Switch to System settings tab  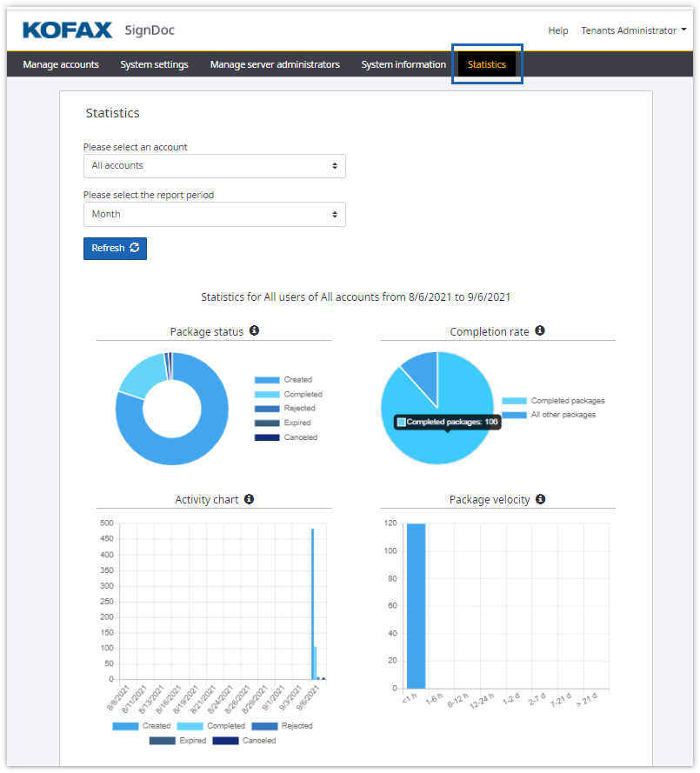pyautogui.click(x=155, y=64)
